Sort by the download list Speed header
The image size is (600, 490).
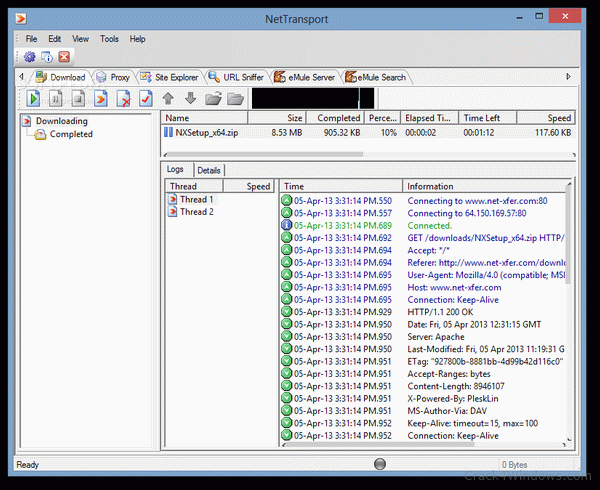pyautogui.click(x=546, y=118)
